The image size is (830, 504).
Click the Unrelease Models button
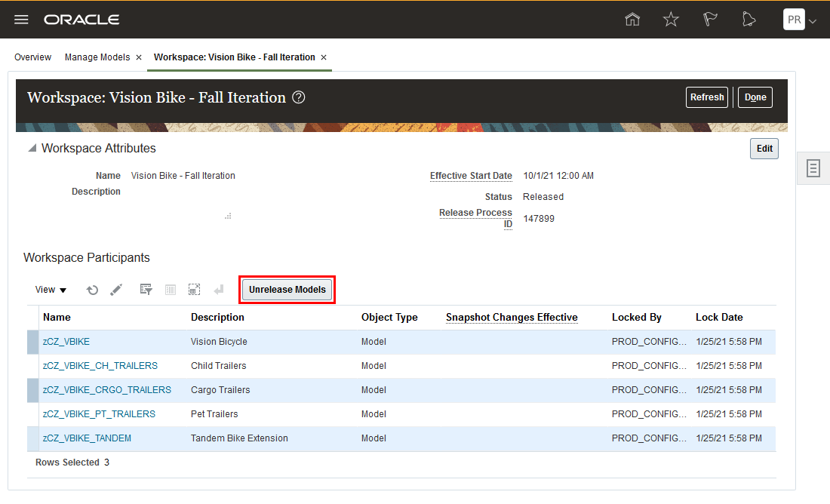pos(287,290)
